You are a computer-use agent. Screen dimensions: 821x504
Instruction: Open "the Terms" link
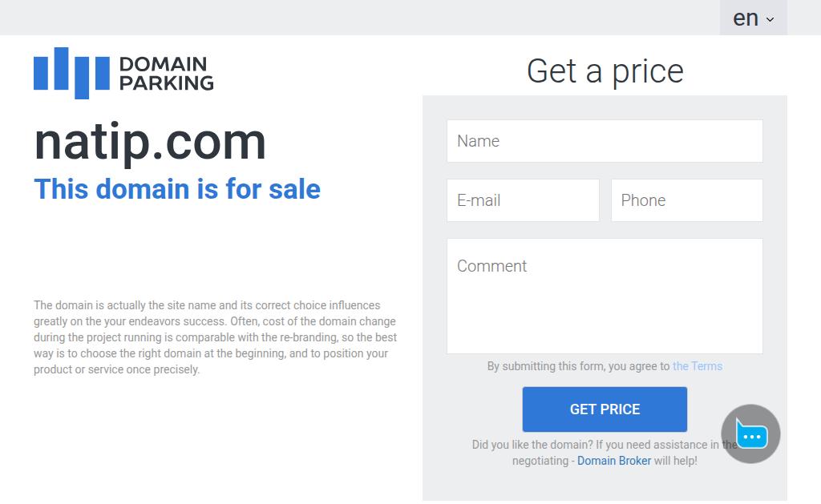[698, 366]
